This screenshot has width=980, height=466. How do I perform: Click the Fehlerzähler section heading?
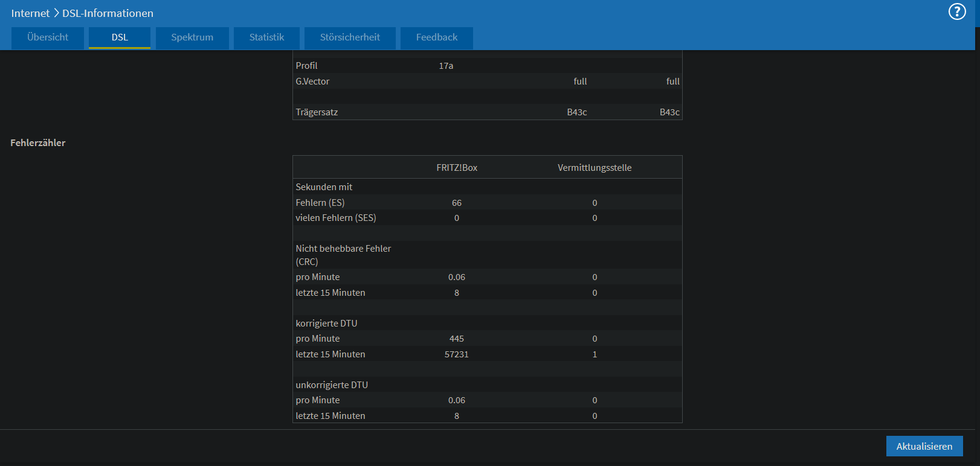[x=38, y=143]
